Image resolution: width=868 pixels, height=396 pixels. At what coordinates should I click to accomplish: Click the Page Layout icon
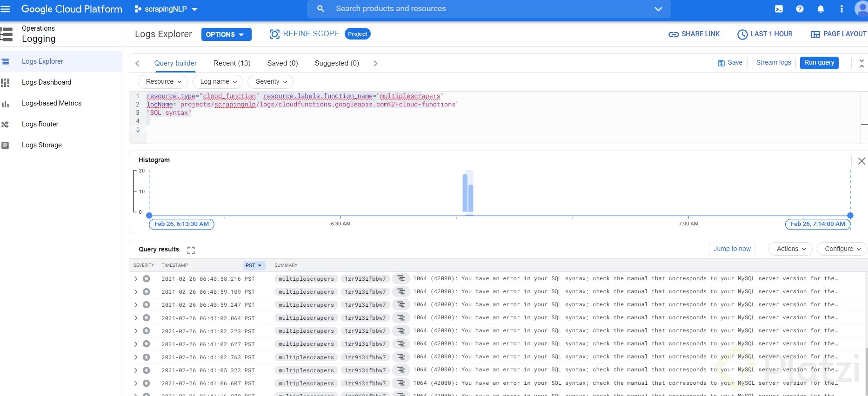click(x=815, y=34)
